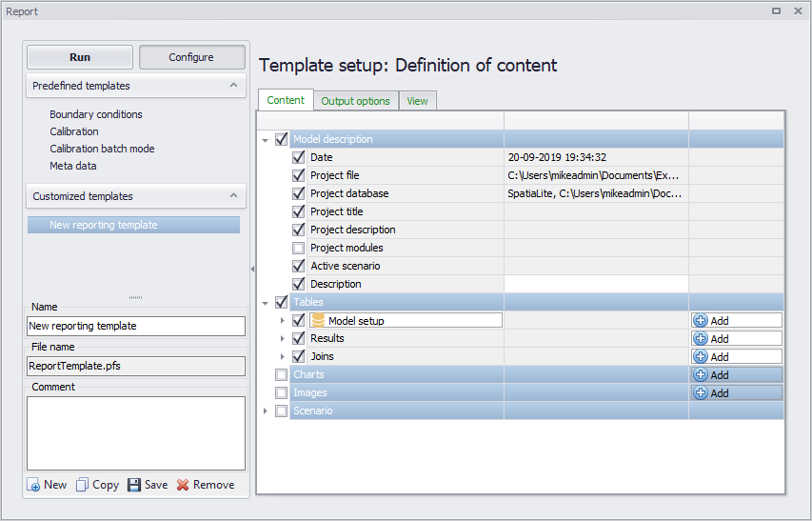Collapse the Model description group
The image size is (812, 521).
coord(266,140)
